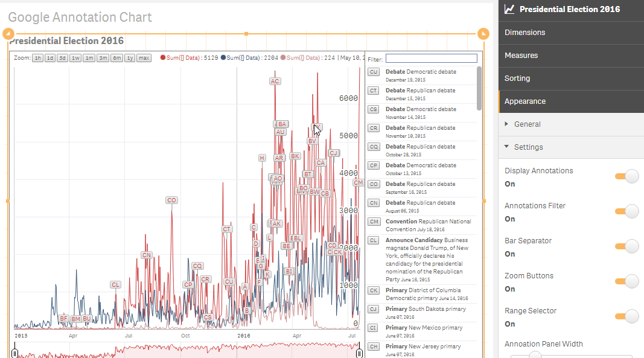The image size is (644, 358).
Task: Click the right range selector handle
Action: click(x=359, y=353)
